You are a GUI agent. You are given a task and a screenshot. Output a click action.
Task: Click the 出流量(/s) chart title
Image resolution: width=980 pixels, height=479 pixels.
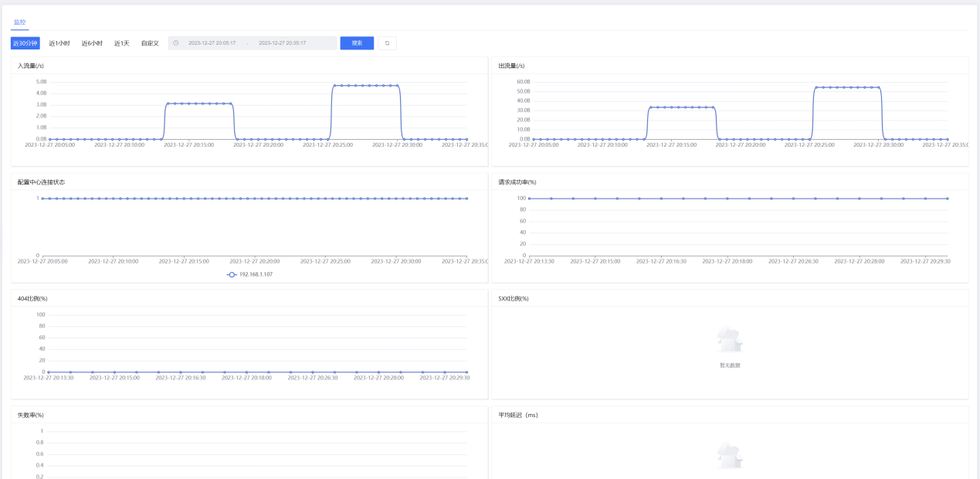[x=511, y=66]
